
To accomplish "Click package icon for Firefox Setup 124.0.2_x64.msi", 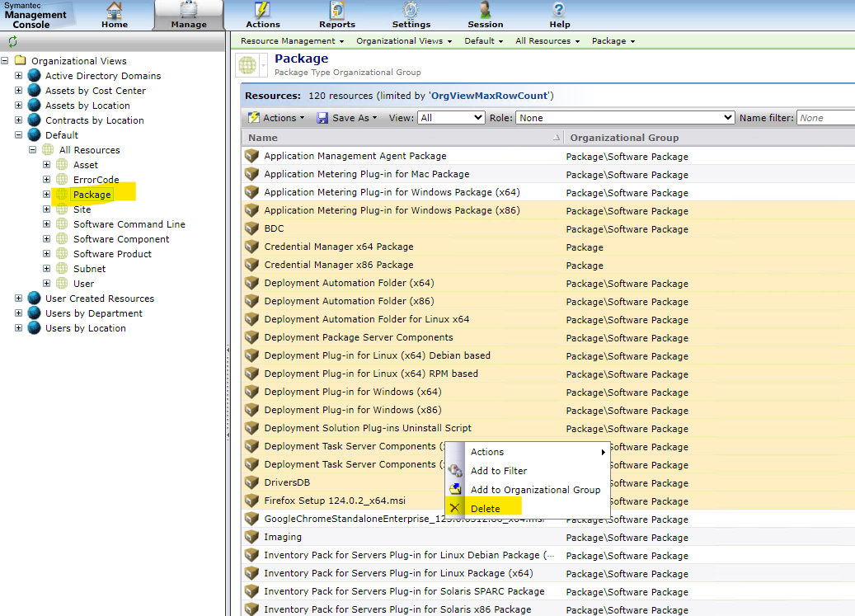I will tap(251, 501).
